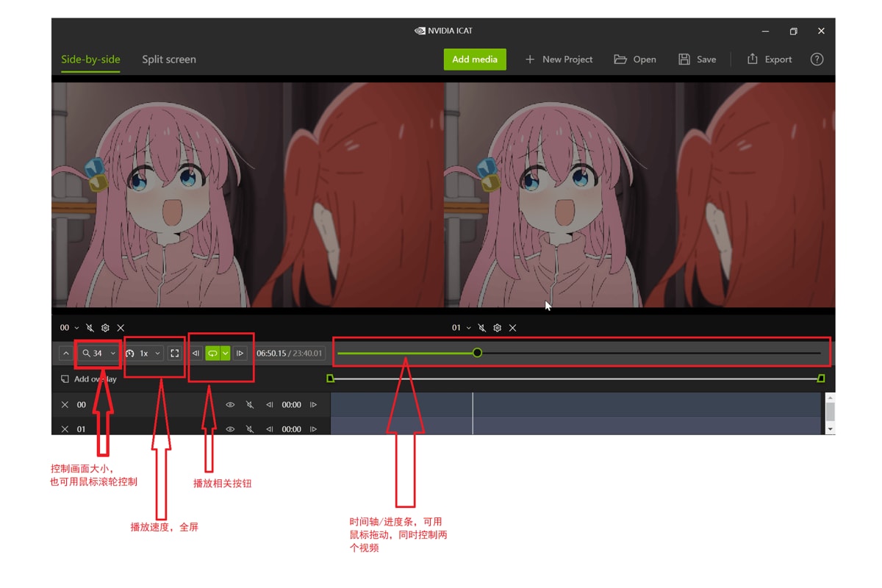
Task: Step back one frame in playback controls
Action: pyautogui.click(x=196, y=354)
